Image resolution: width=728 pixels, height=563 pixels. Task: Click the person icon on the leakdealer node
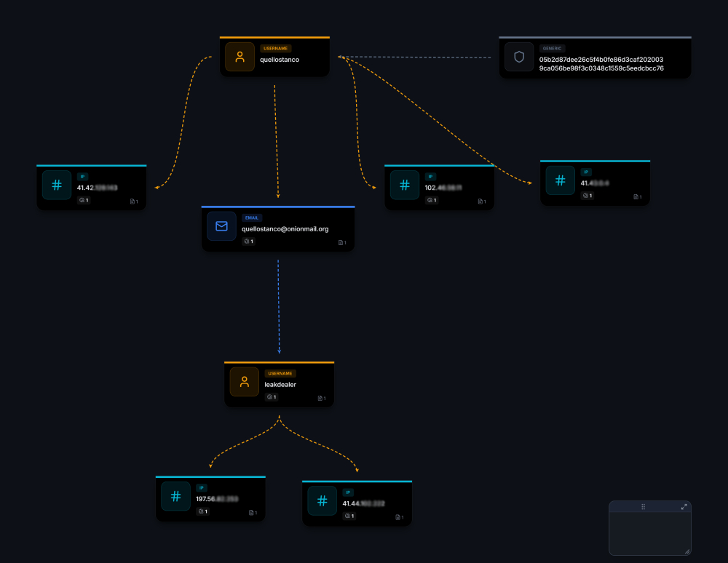point(244,382)
